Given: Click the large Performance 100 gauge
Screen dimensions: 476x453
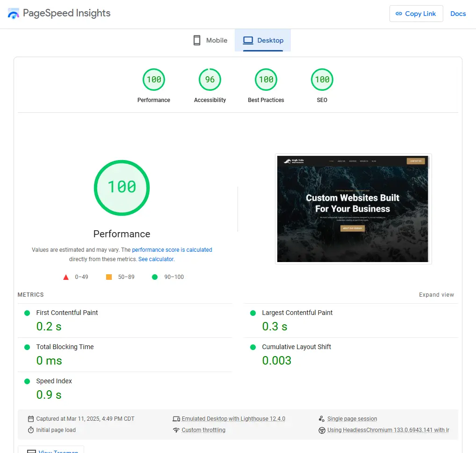Looking at the screenshot, I should coord(122,188).
